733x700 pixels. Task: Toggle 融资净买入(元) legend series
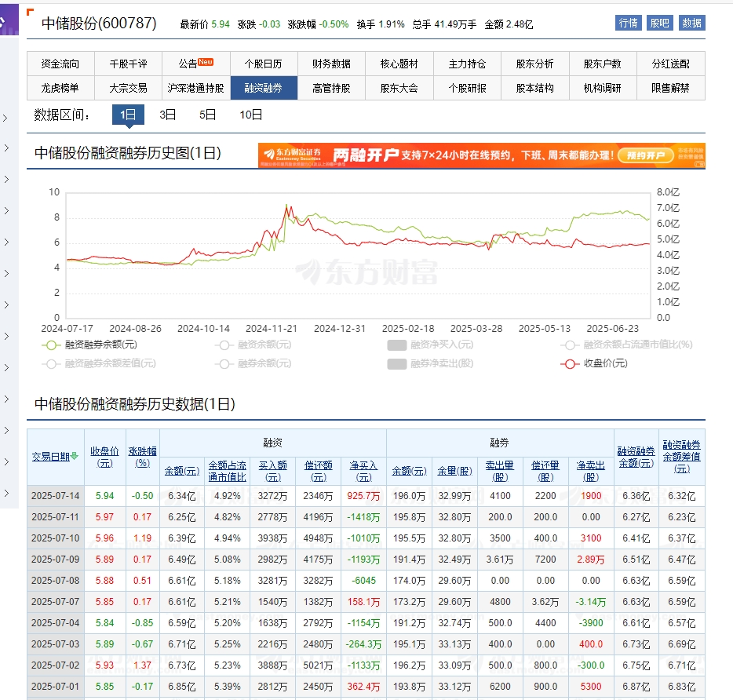(430, 345)
